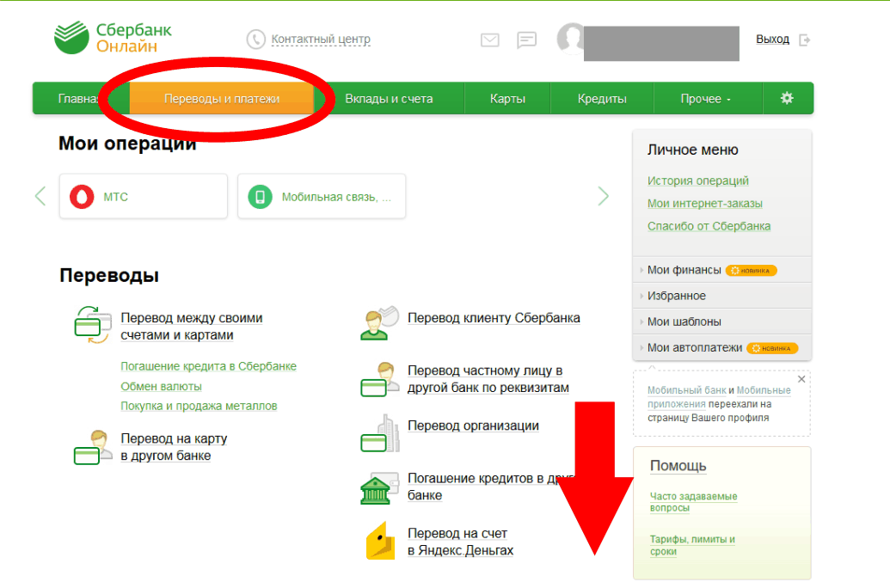The width and height of the screenshot is (890, 588).
Task: Go to the Карты tab
Action: tap(507, 99)
